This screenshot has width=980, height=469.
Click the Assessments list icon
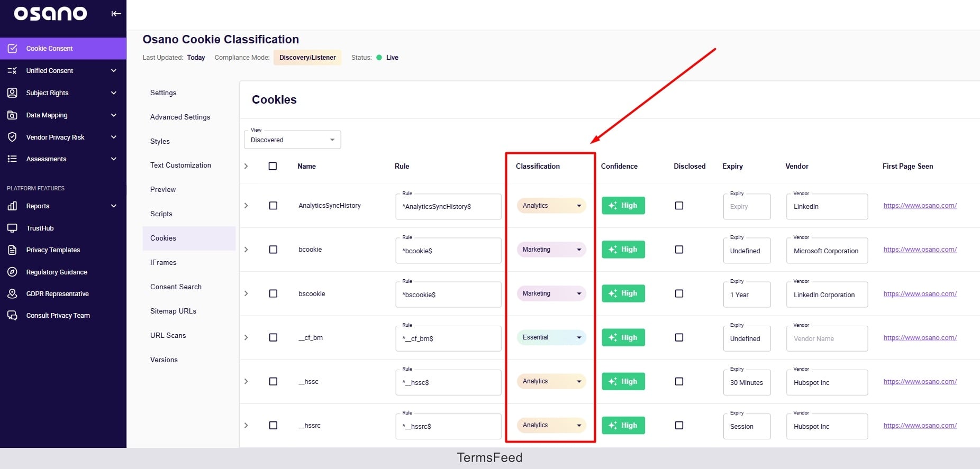tap(12, 159)
